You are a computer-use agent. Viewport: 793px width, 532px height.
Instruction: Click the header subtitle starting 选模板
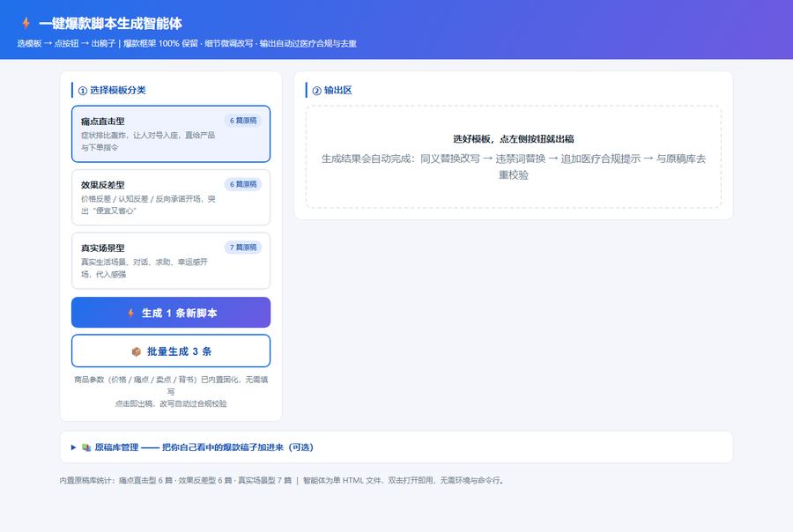pos(187,43)
